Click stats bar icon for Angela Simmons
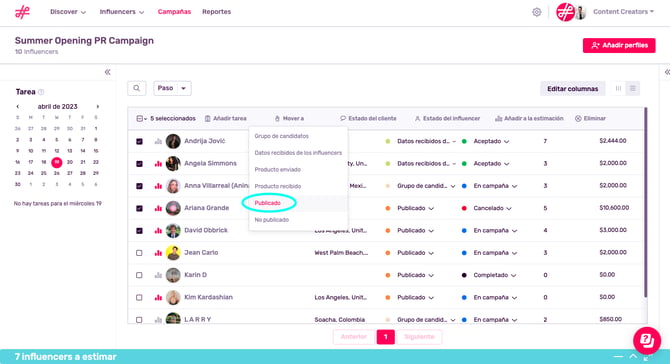The height and width of the screenshot is (364, 670). (x=158, y=163)
